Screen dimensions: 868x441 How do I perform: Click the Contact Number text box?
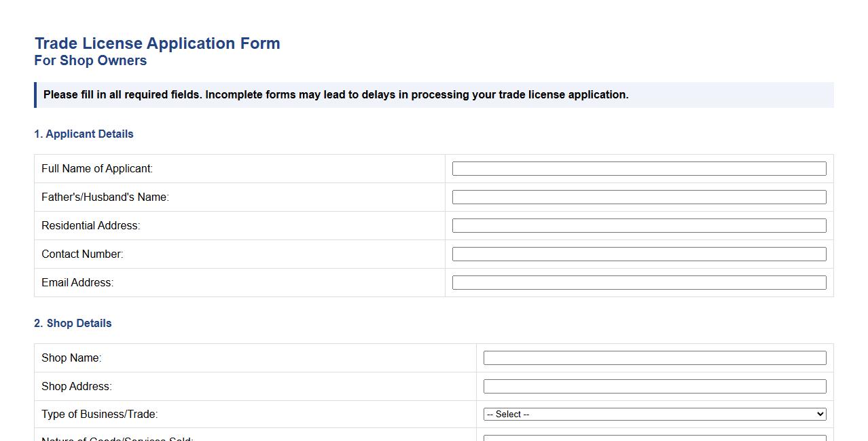click(638, 254)
